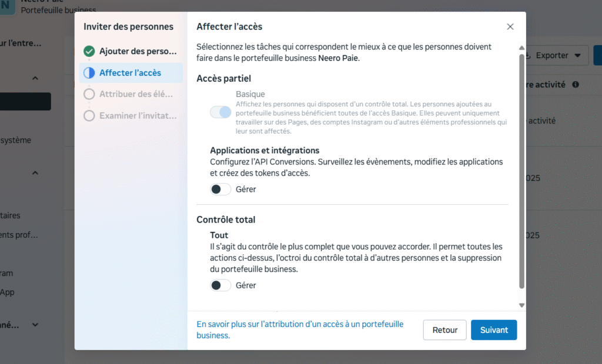The width and height of the screenshot is (602, 364).
Task: Click the green checkmark step icon
Action: coord(89,51)
